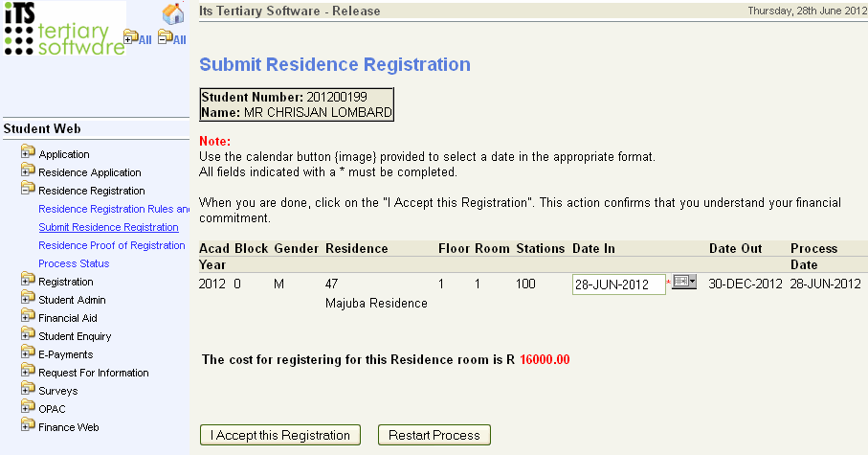Image resolution: width=868 pixels, height=455 pixels.
Task: Open the Registration menu label
Action: [65, 282]
